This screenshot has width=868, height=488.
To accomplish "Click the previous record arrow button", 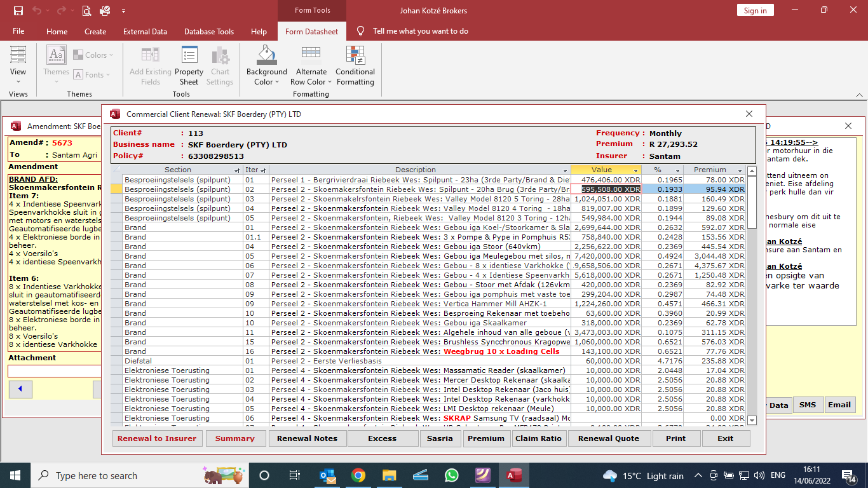I will [x=20, y=388].
